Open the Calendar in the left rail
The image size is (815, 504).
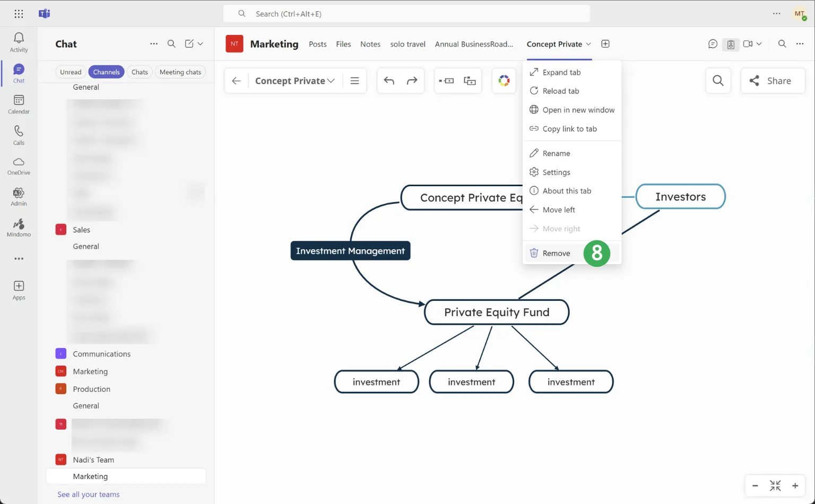[19, 103]
